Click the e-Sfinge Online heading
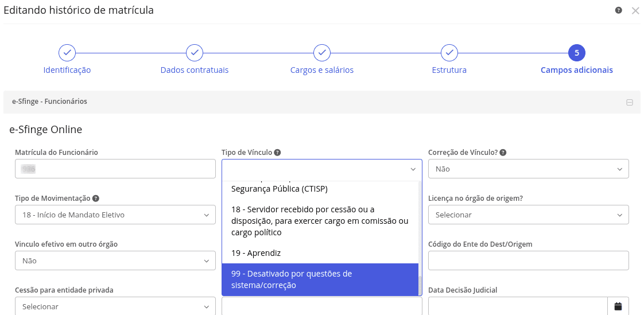 click(x=45, y=130)
